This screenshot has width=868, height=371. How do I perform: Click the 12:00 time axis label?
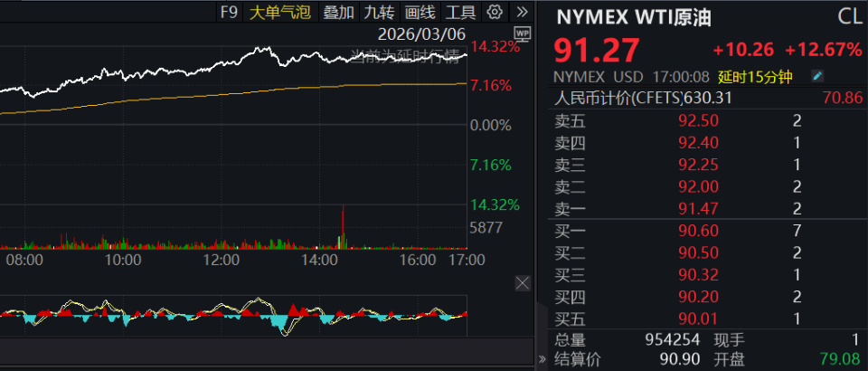coord(221,260)
